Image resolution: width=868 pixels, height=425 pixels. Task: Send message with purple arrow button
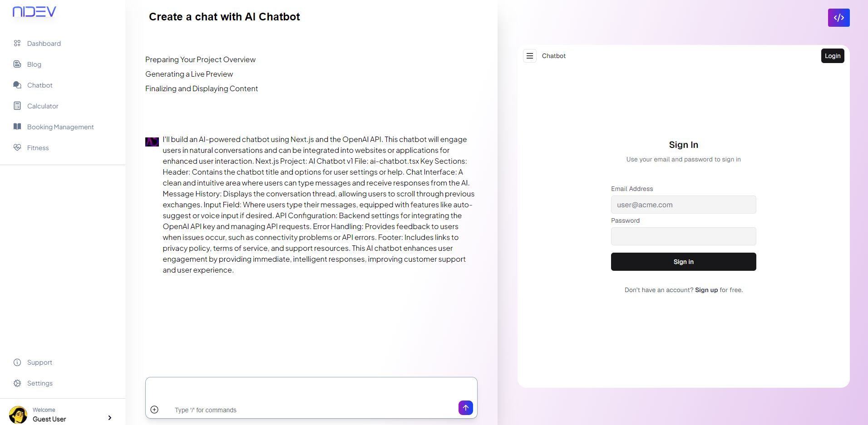(x=466, y=408)
